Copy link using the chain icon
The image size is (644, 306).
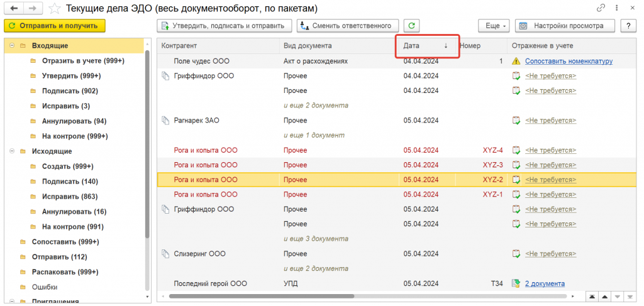601,8
